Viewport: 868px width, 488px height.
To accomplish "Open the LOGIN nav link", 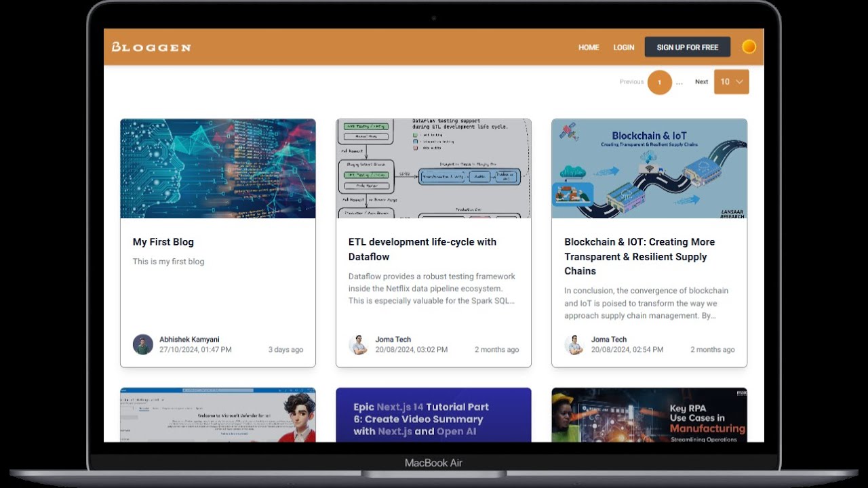I will point(624,47).
